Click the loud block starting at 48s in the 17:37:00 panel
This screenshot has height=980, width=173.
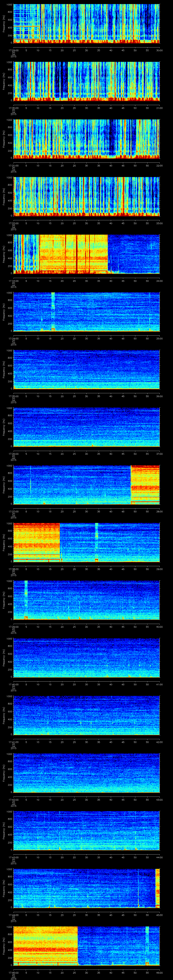click(145, 484)
